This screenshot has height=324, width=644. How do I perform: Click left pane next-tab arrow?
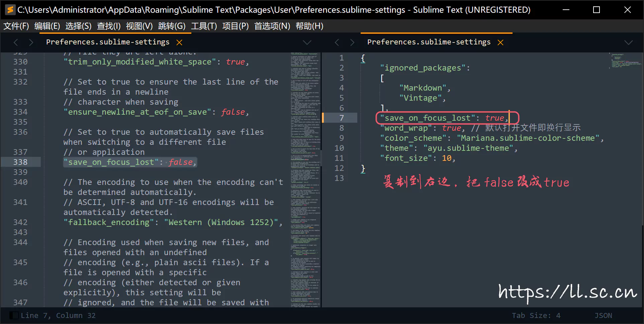coord(31,42)
